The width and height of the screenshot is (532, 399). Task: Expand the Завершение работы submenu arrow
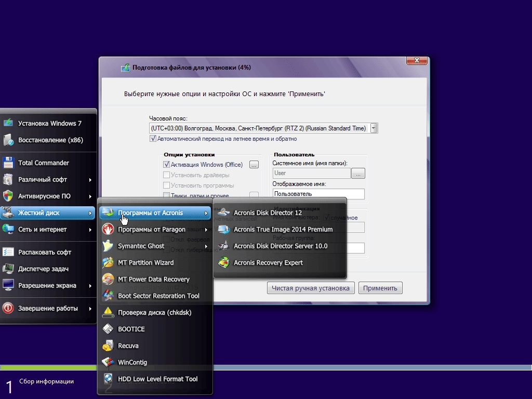(90, 309)
